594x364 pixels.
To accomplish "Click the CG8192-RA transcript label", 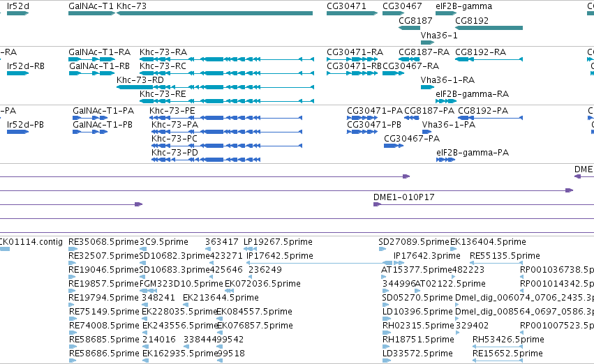I will coord(480,52).
